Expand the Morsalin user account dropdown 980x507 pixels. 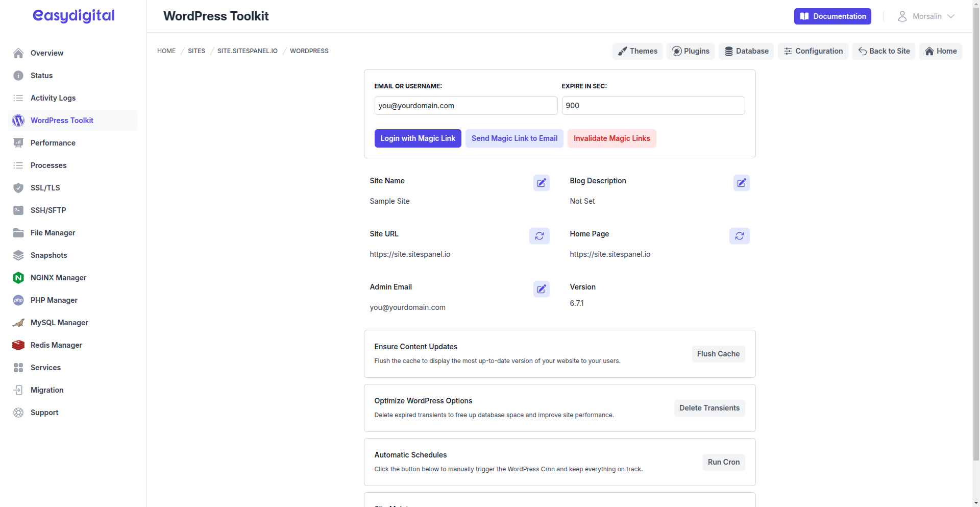[926, 16]
